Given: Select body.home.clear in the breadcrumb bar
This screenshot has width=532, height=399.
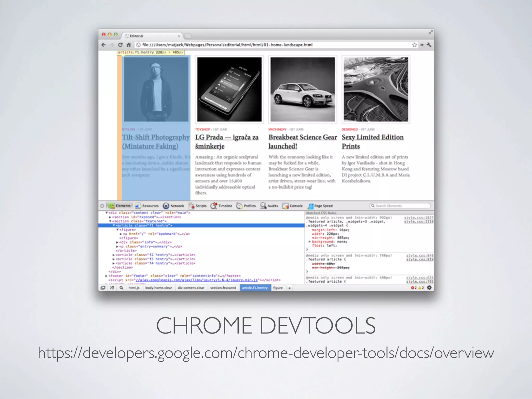Looking at the screenshot, I should tap(158, 288).
